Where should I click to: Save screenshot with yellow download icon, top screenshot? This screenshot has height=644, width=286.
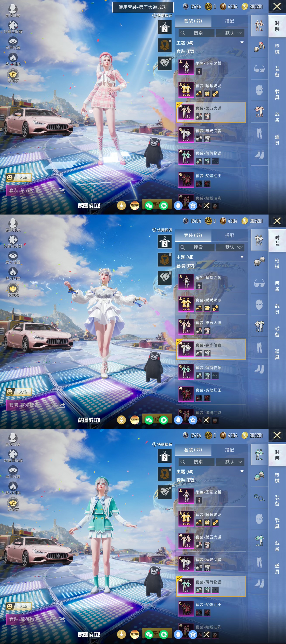(121, 206)
